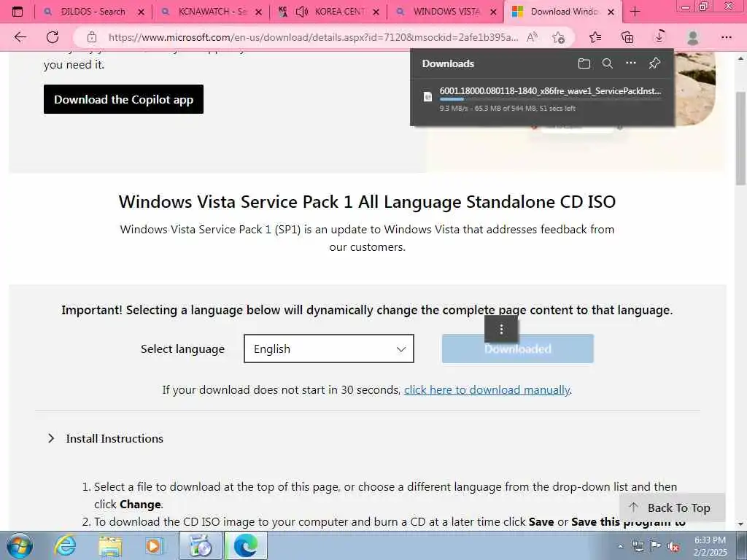Open Collections toolbar icon

[x=627, y=37]
